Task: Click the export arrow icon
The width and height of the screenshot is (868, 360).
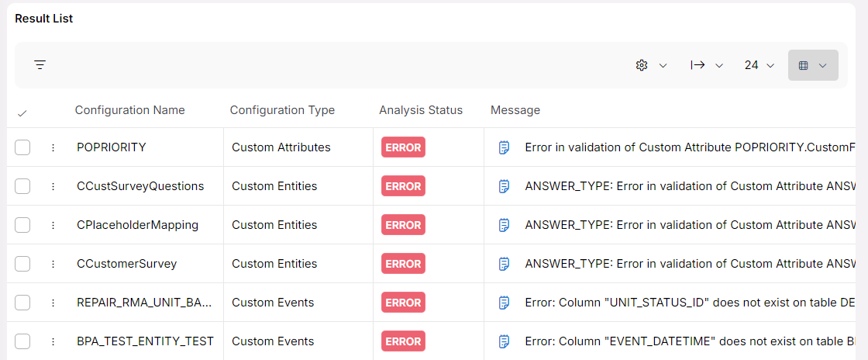Action: [x=697, y=65]
